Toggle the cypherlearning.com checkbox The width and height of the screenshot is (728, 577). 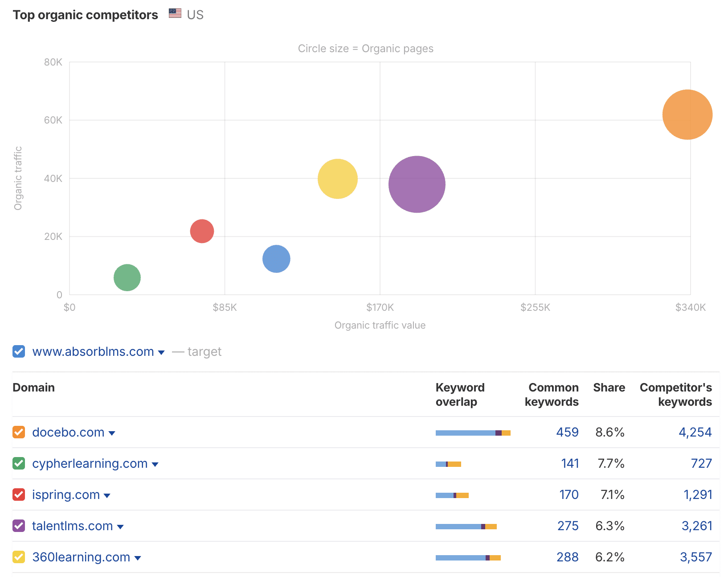(x=19, y=463)
